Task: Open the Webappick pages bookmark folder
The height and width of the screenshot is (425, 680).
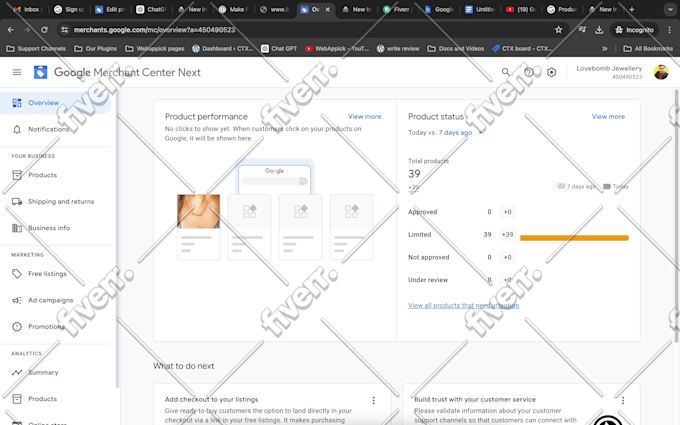Action: tap(154, 49)
